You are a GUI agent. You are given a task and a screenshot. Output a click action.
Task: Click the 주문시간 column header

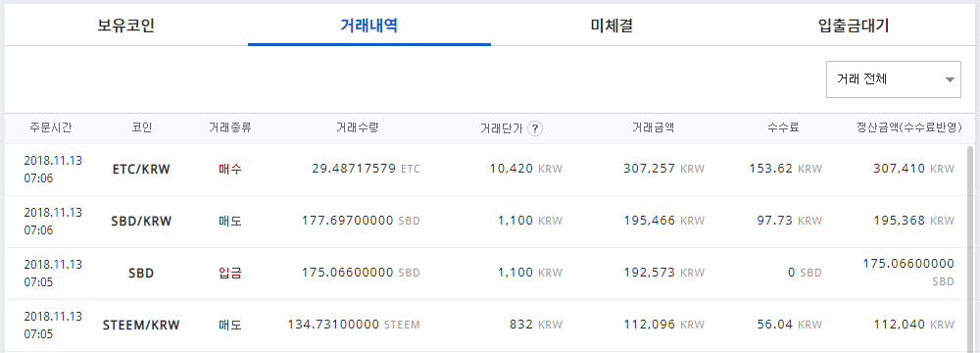click(51, 128)
